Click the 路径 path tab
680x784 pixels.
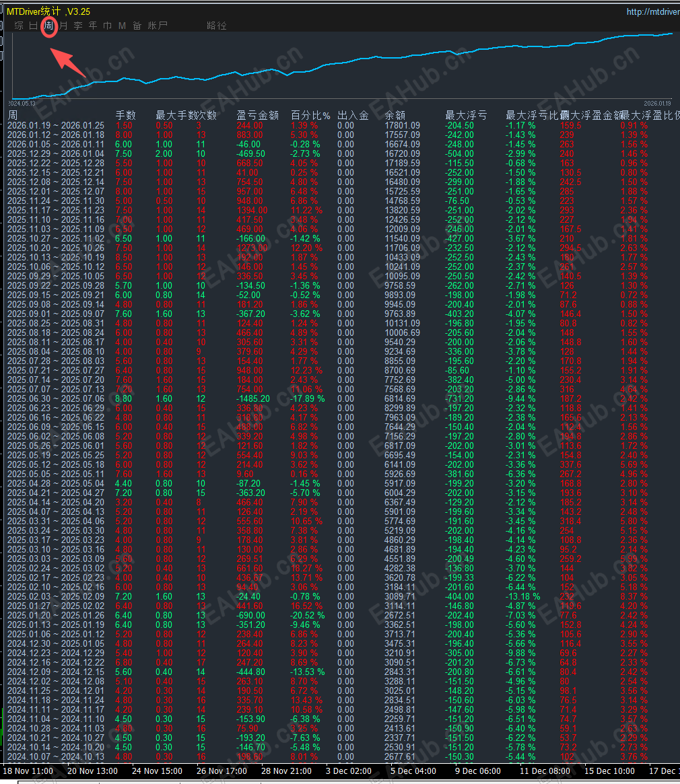click(x=217, y=26)
